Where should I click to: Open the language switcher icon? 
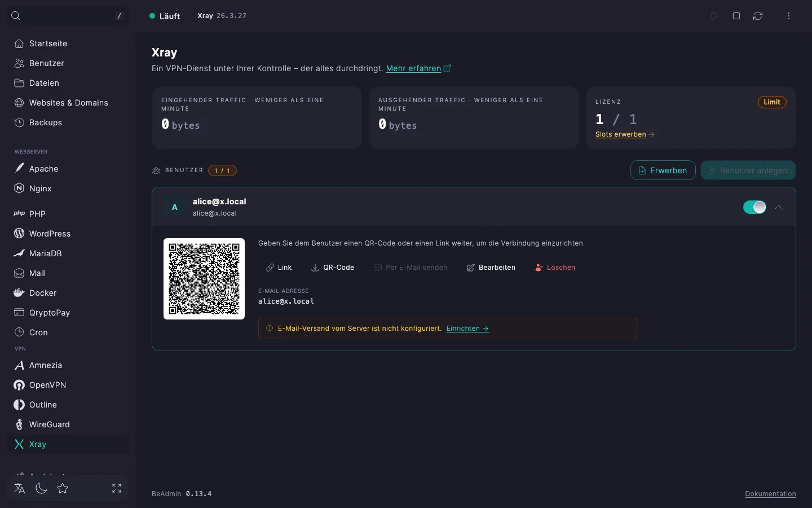(20, 488)
